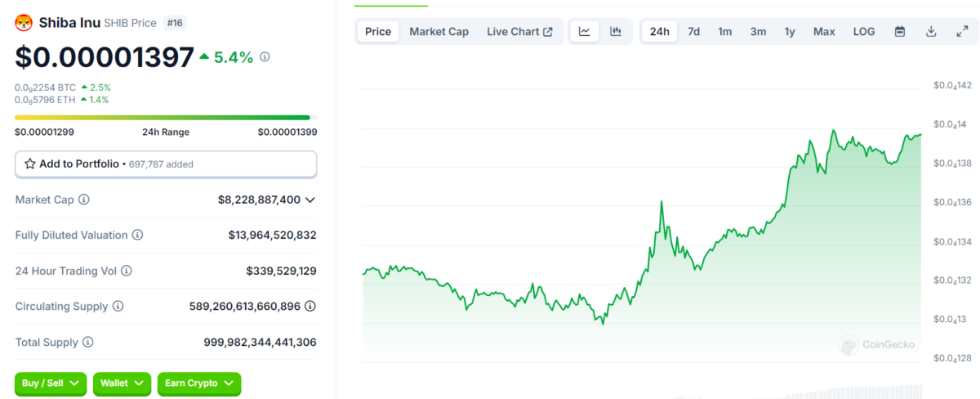
Task: Add Shiba Inu to Portfolio
Action: pyautogui.click(x=166, y=164)
